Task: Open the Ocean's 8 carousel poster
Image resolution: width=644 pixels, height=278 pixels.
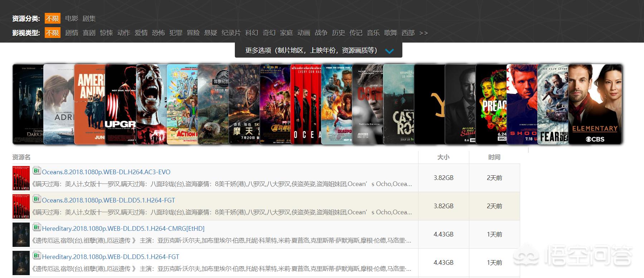Action: 306,104
